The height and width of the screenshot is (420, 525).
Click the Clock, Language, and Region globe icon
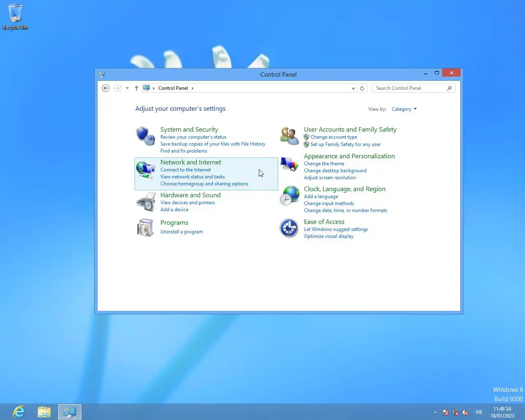tap(290, 196)
